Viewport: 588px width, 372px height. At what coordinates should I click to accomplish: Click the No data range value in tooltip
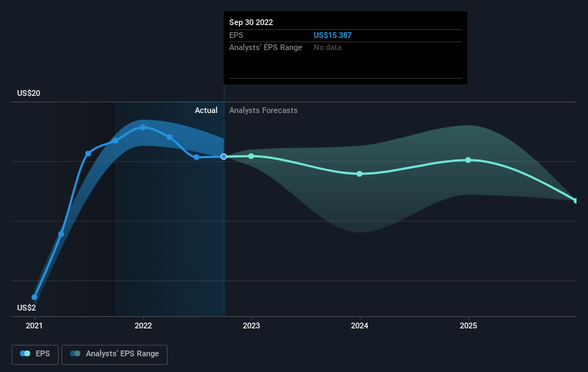(327, 48)
